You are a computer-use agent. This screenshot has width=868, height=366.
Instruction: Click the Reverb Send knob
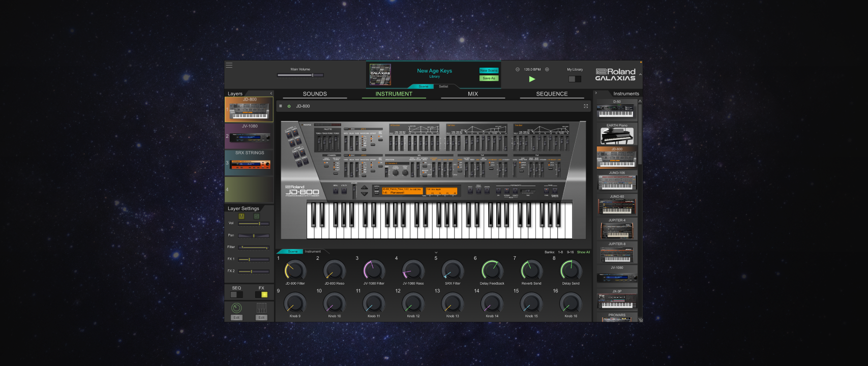pyautogui.click(x=531, y=270)
